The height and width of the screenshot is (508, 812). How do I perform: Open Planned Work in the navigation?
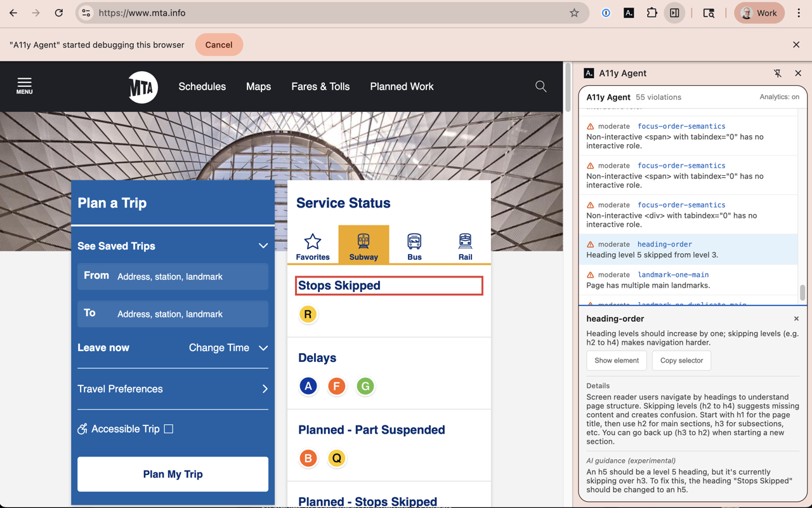pyautogui.click(x=402, y=86)
